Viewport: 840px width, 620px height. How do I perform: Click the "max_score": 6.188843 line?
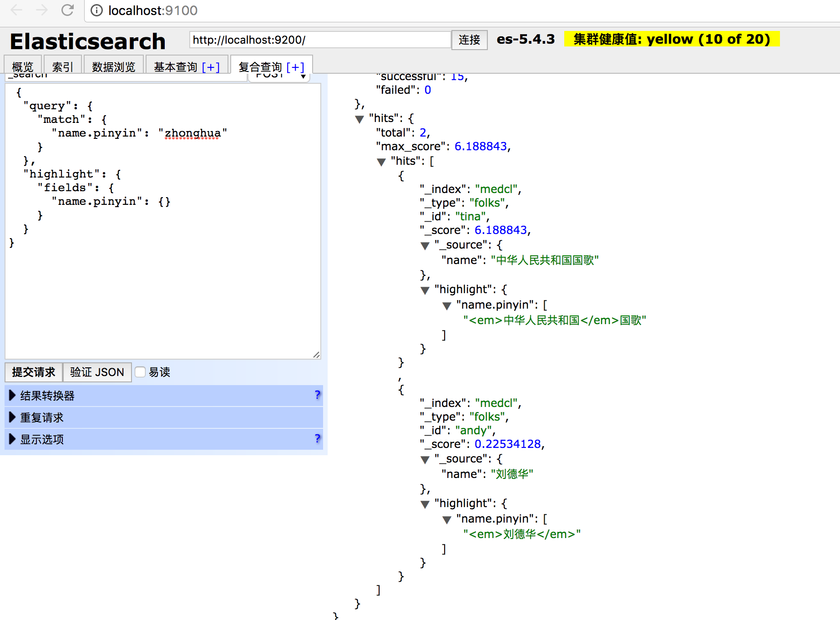[x=443, y=146]
